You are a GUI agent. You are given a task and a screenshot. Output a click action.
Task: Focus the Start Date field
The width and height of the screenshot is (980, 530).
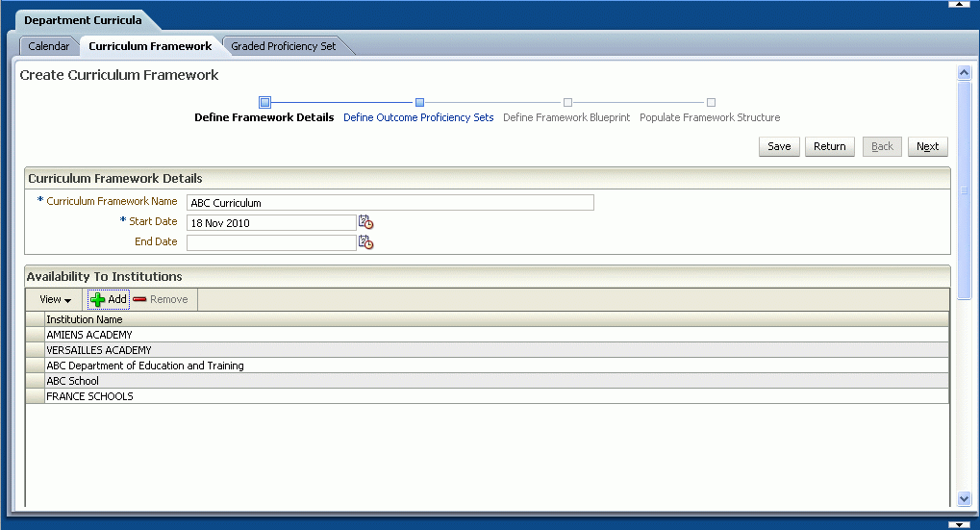271,223
